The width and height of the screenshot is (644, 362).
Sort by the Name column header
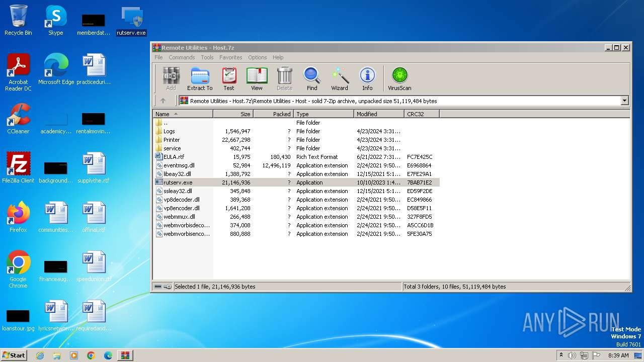pos(183,114)
